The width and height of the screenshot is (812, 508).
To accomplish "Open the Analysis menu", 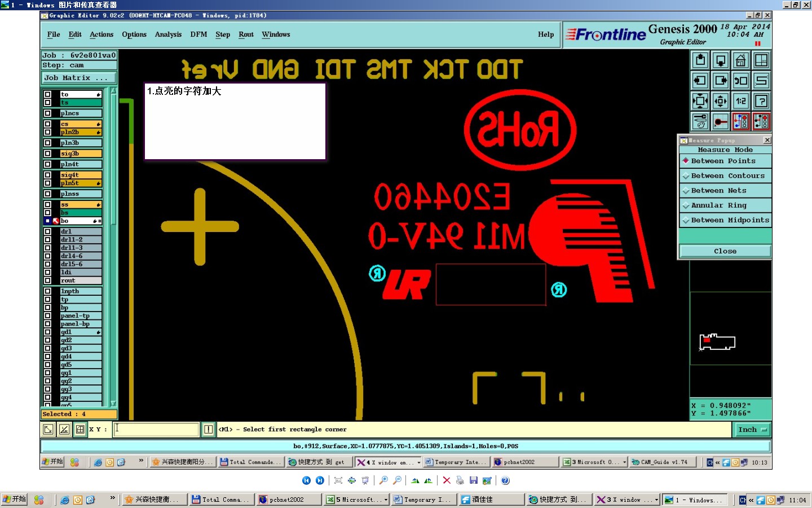I will (x=168, y=34).
